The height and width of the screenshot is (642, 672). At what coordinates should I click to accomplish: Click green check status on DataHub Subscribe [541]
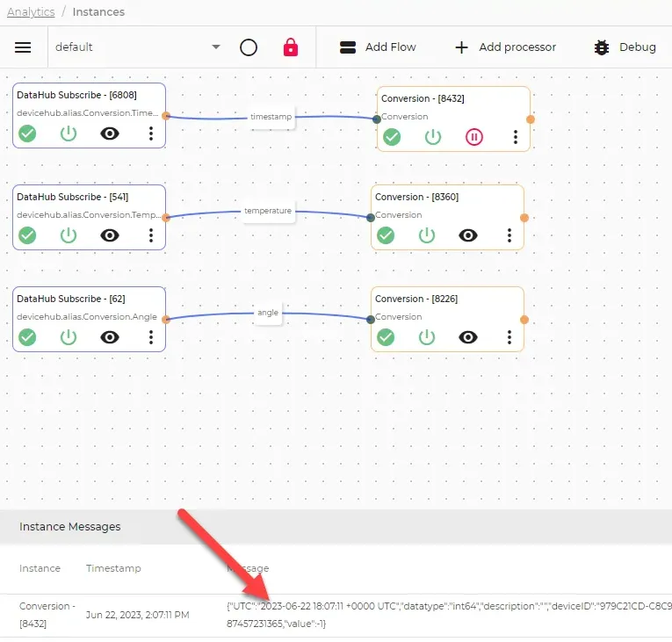(x=27, y=235)
